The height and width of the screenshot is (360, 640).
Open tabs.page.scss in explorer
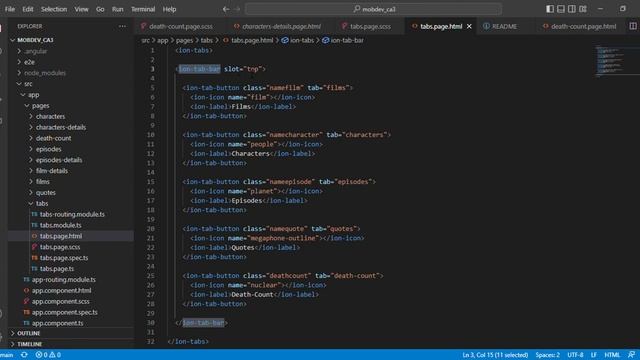point(60,247)
